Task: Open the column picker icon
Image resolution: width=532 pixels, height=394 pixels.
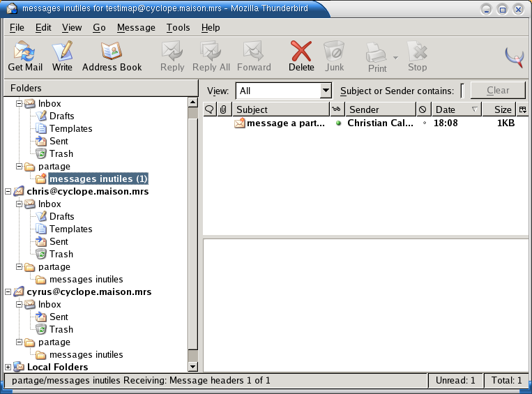Action: click(522, 109)
